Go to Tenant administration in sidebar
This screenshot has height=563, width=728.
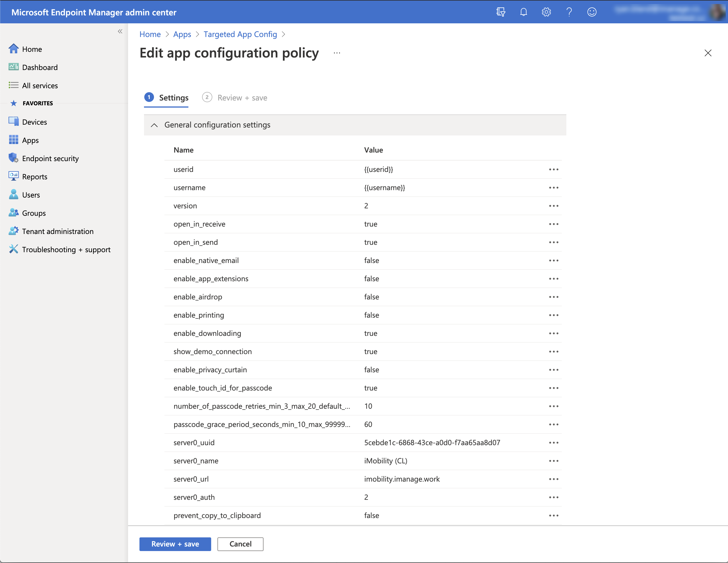57,231
